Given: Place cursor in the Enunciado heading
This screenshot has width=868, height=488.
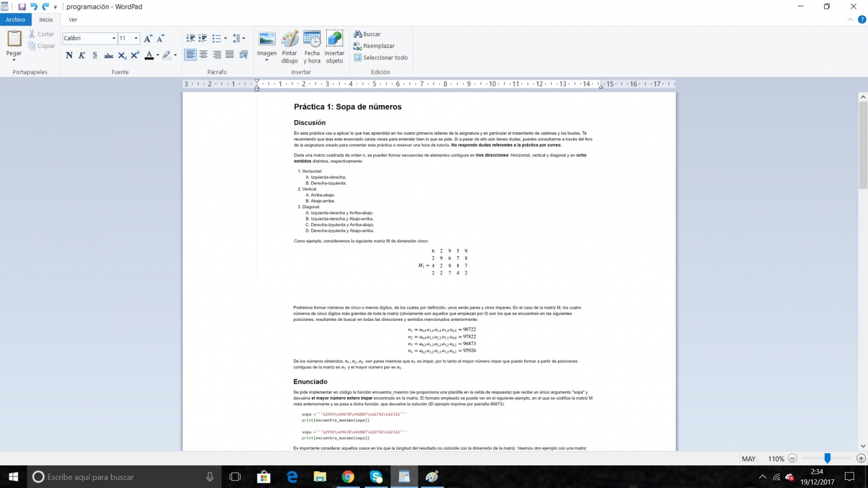Looking at the screenshot, I should tap(310, 382).
